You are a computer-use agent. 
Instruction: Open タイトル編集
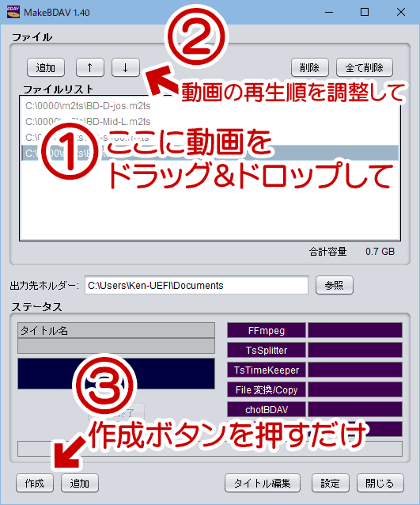[x=263, y=483]
